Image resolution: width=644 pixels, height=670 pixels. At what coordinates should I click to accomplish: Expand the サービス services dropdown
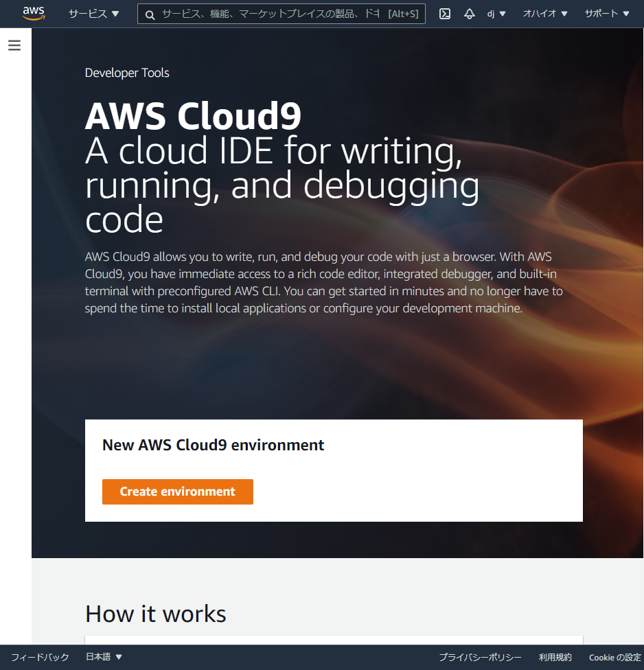click(x=93, y=14)
